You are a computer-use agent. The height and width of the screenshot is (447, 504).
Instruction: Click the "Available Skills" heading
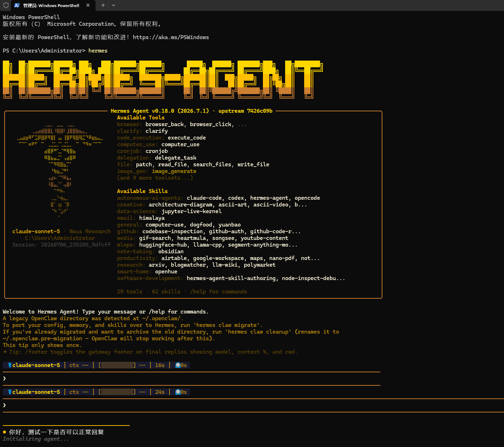[142, 191]
